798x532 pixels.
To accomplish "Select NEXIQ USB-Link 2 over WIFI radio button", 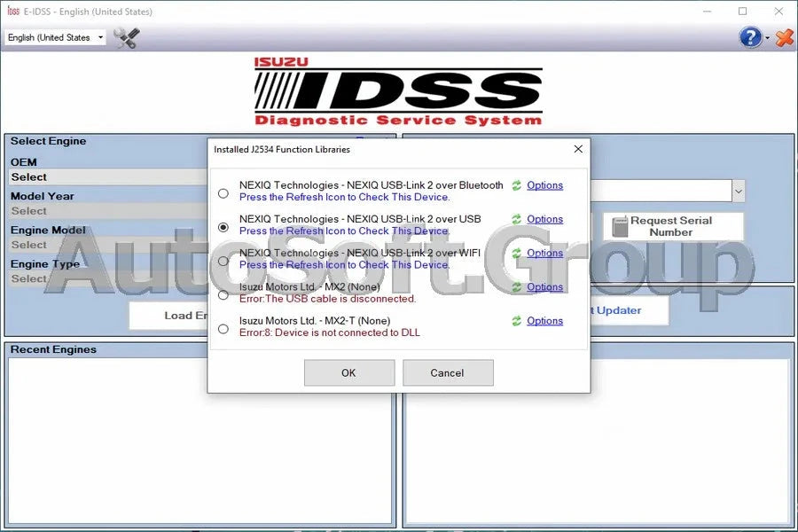I will [x=223, y=262].
